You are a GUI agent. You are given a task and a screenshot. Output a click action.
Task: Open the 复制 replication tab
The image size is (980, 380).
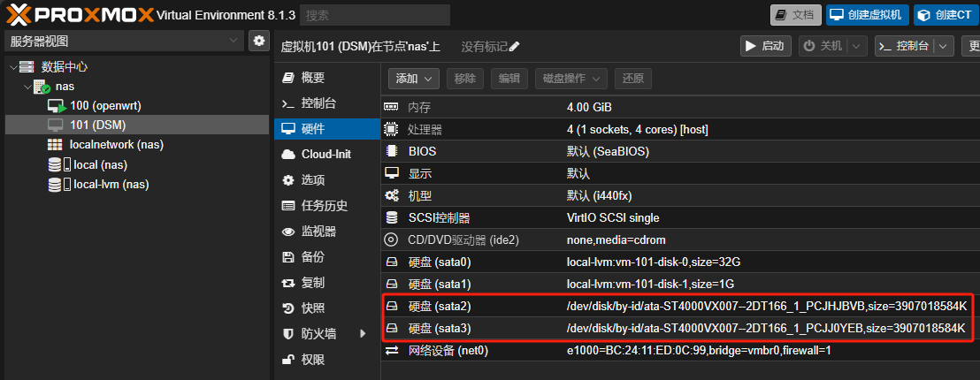[x=327, y=283]
